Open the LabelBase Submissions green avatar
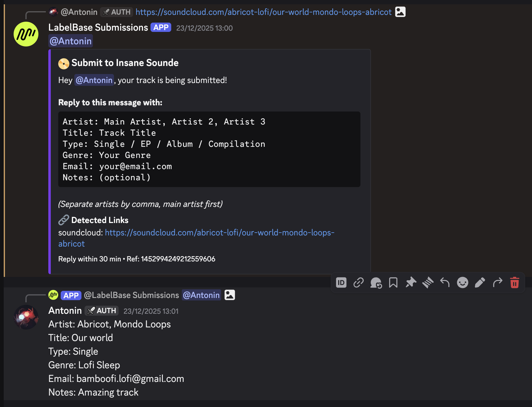This screenshot has width=532, height=407. 26,34
